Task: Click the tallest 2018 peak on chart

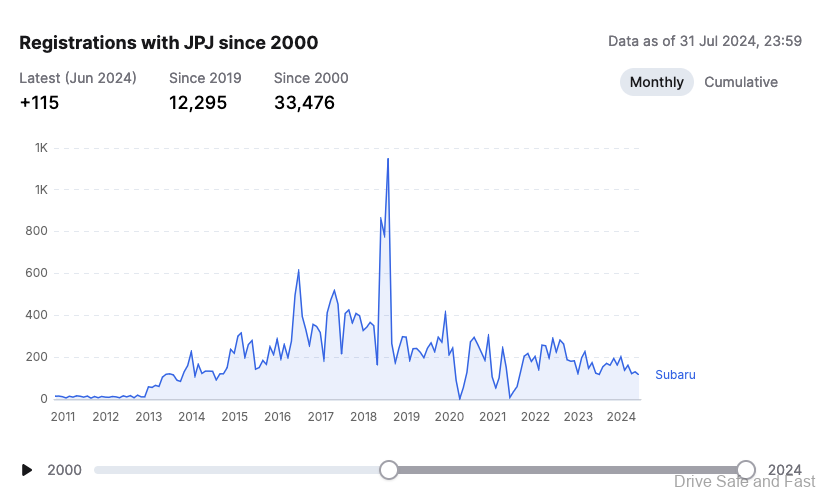Action: (388, 159)
